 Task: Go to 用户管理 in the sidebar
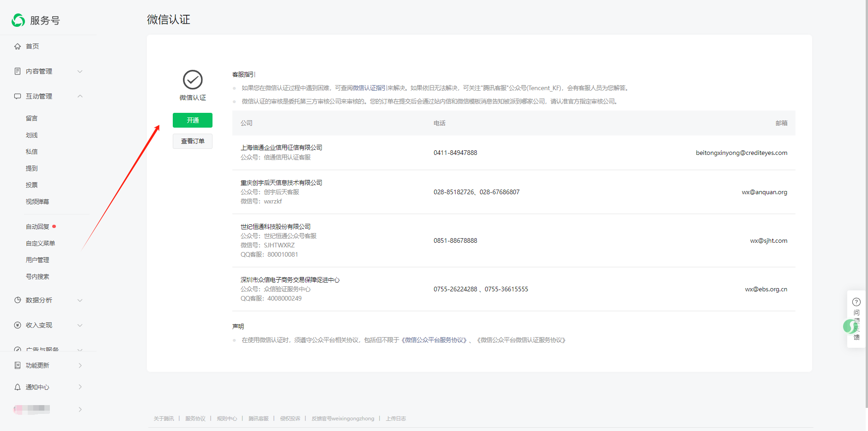coord(37,260)
